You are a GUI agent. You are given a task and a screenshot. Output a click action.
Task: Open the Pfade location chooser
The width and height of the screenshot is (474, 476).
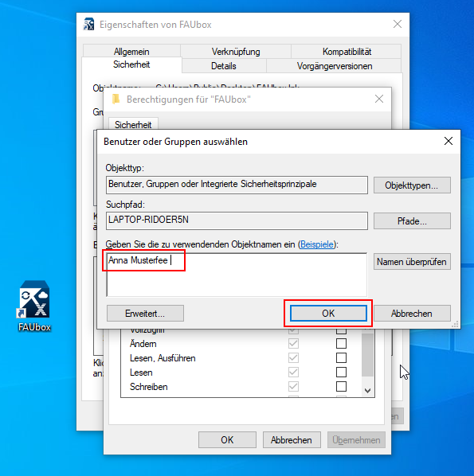412,221
